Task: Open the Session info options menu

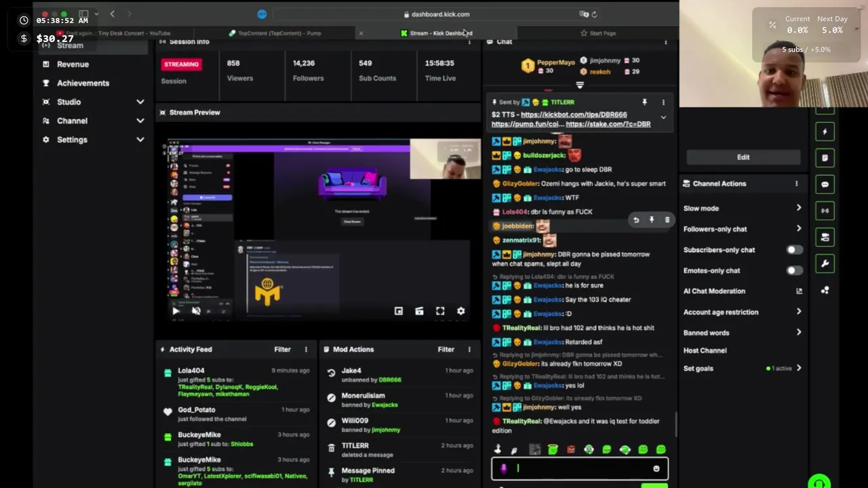Action: click(469, 42)
